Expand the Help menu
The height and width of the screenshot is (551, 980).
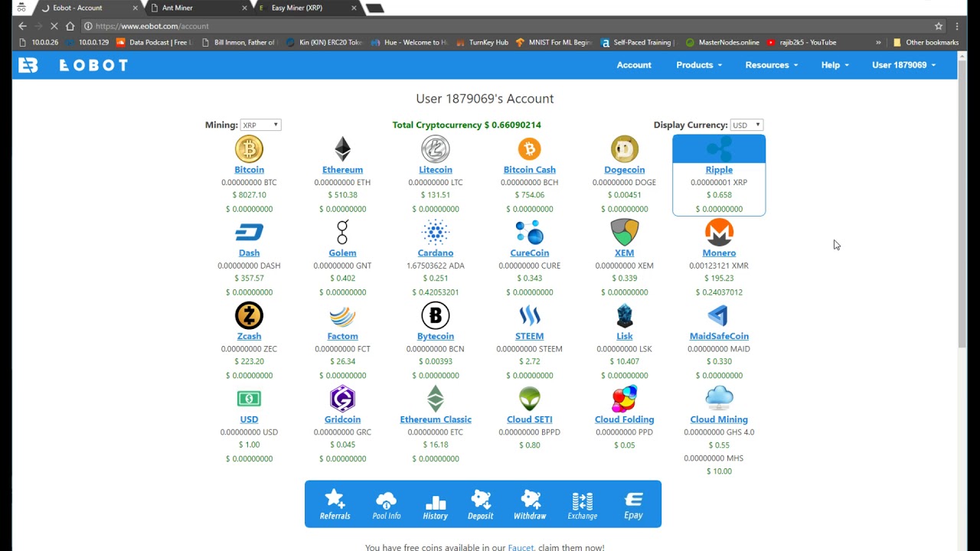(835, 65)
